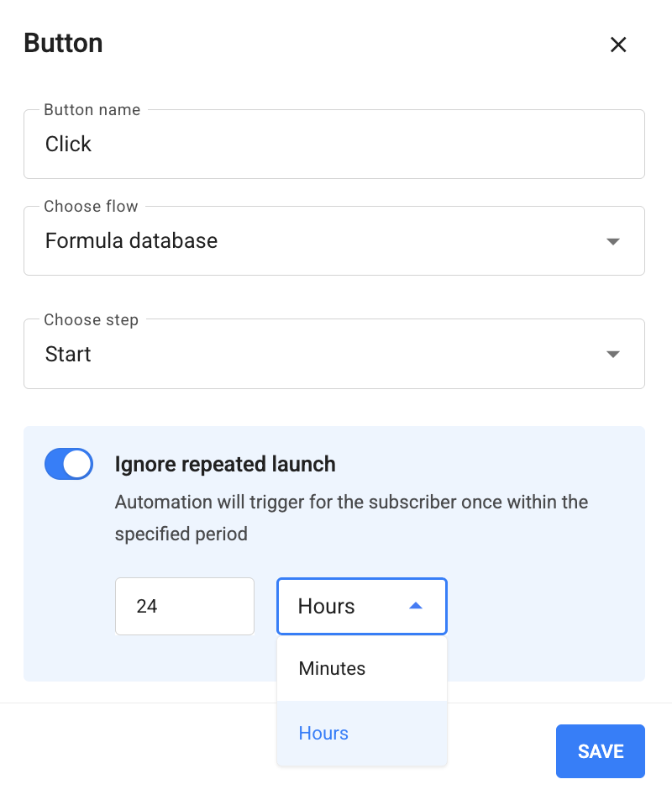The image size is (672, 795).
Task: Select the highlighted Hours option in list
Action: 362,733
